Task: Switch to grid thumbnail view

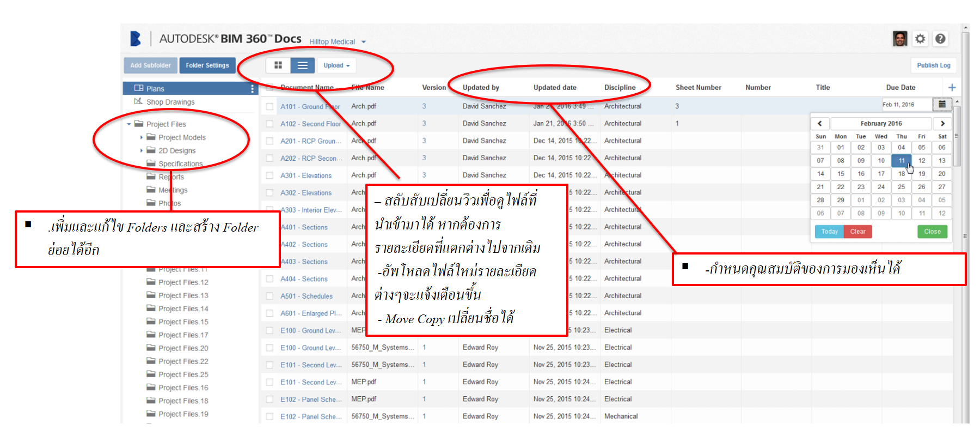Action: 278,65
